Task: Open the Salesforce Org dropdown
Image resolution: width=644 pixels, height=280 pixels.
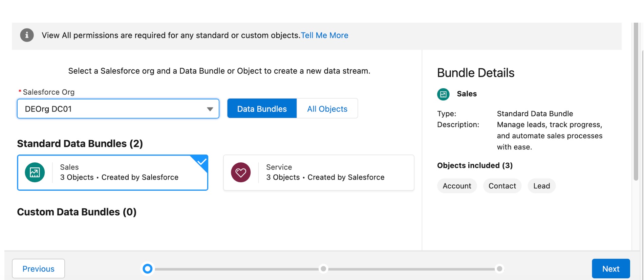Action: [118, 109]
